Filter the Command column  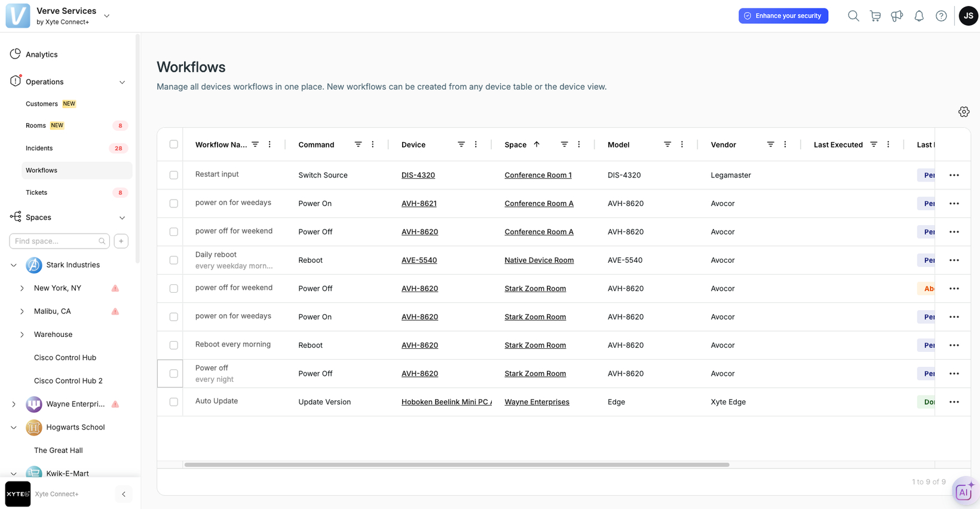pyautogui.click(x=358, y=145)
